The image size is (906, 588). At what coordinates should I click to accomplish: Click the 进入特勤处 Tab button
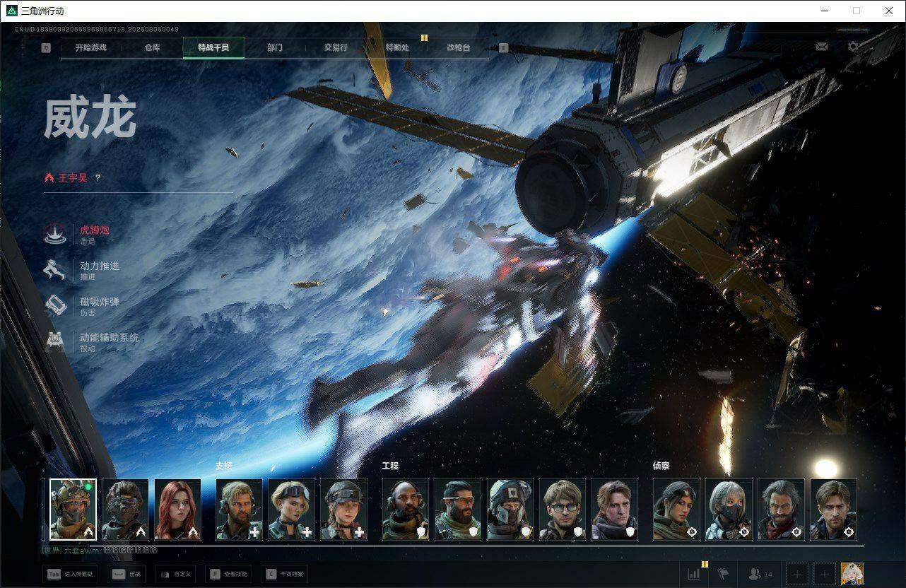pos(70,575)
